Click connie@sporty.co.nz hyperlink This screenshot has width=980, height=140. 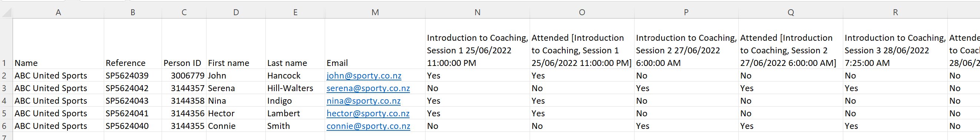click(x=368, y=126)
